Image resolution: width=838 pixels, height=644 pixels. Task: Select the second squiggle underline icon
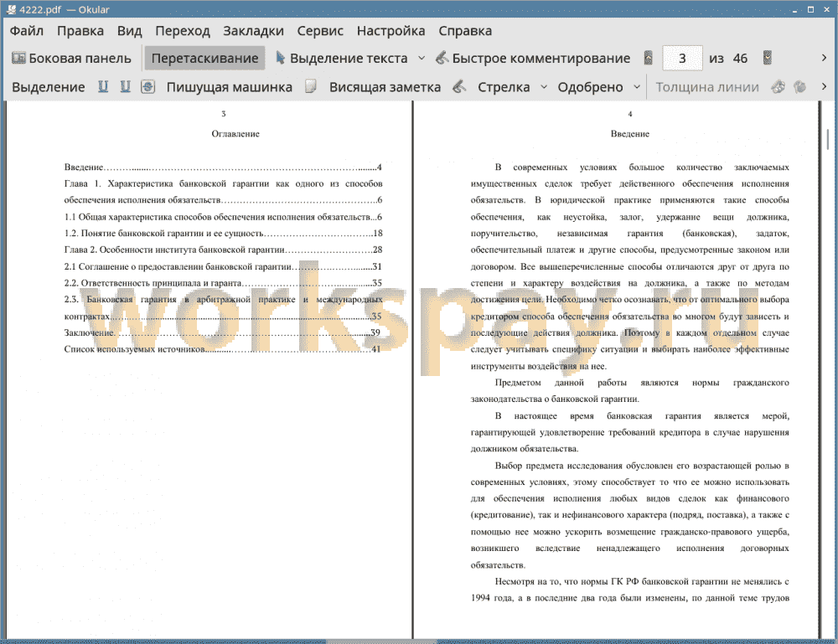126,86
